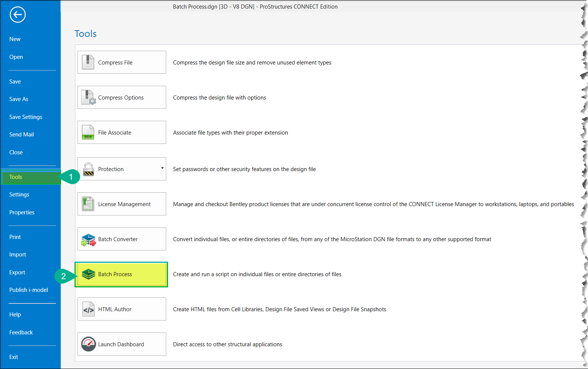Click the Protection padlock icon
The height and width of the screenshot is (369, 588).
click(88, 169)
